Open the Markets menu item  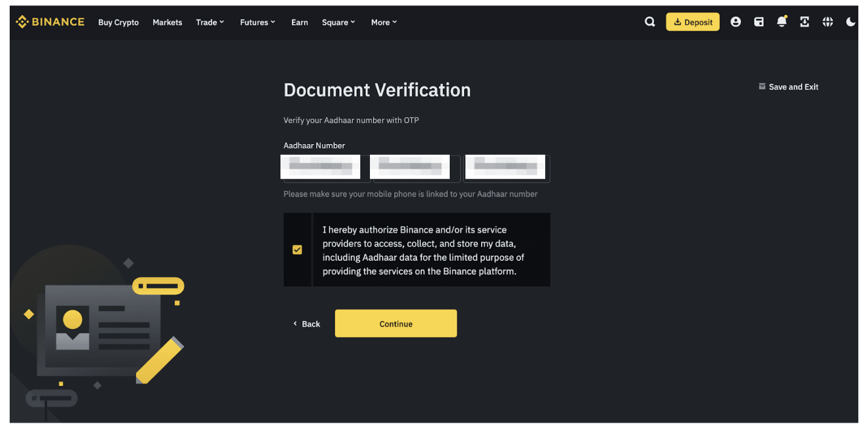167,22
